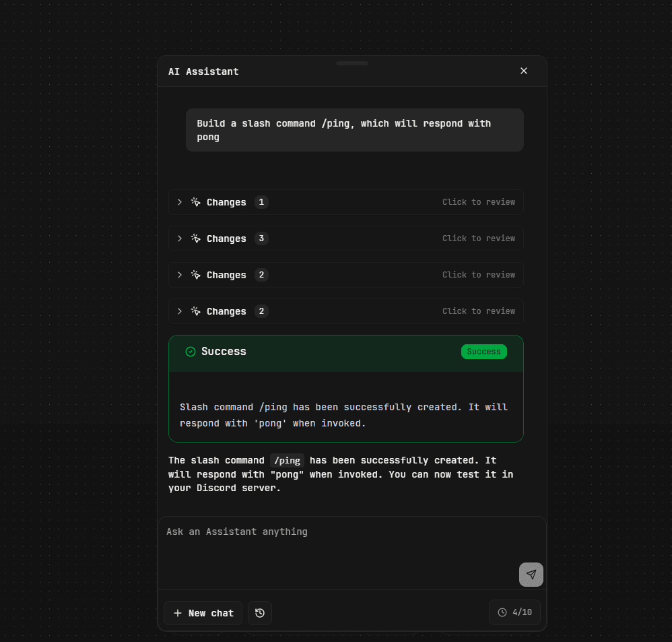Click the drag handle above the AI Assistant header
Image resolution: width=672 pixels, height=642 pixels.
point(351,63)
